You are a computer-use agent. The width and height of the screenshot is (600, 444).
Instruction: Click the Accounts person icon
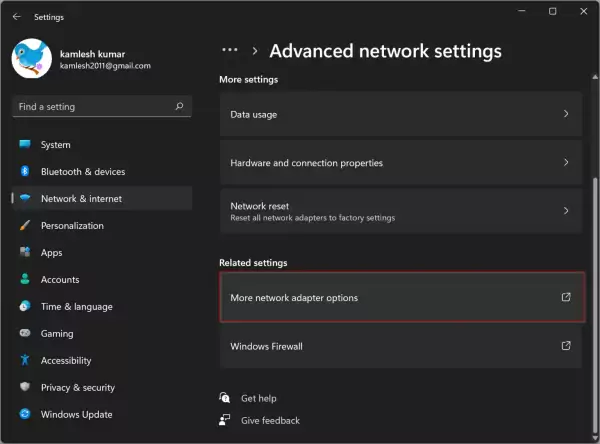pos(25,279)
